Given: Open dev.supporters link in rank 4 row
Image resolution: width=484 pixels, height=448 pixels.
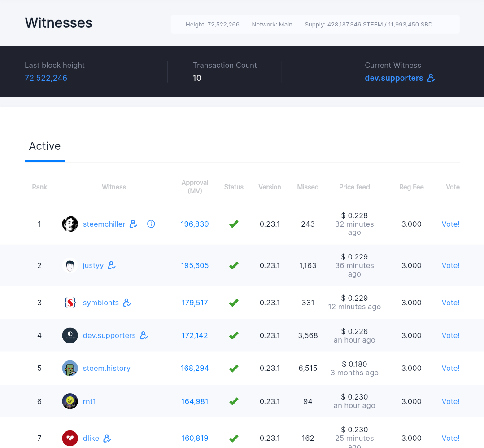Looking at the screenshot, I should point(109,335).
